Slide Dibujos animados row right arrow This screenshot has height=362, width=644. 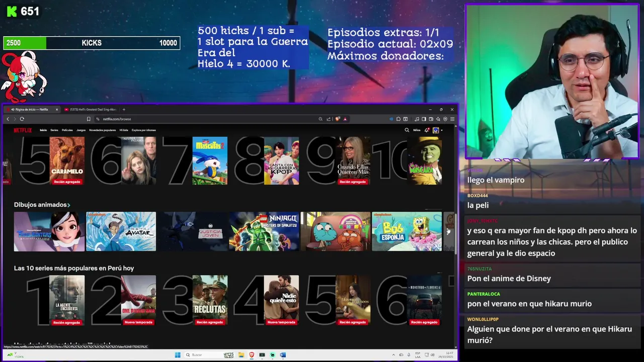click(448, 231)
